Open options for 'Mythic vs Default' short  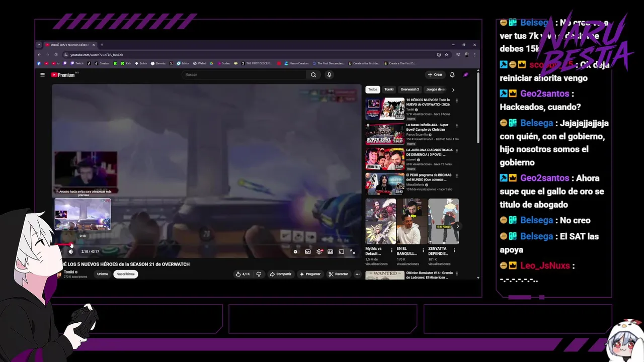click(x=391, y=250)
